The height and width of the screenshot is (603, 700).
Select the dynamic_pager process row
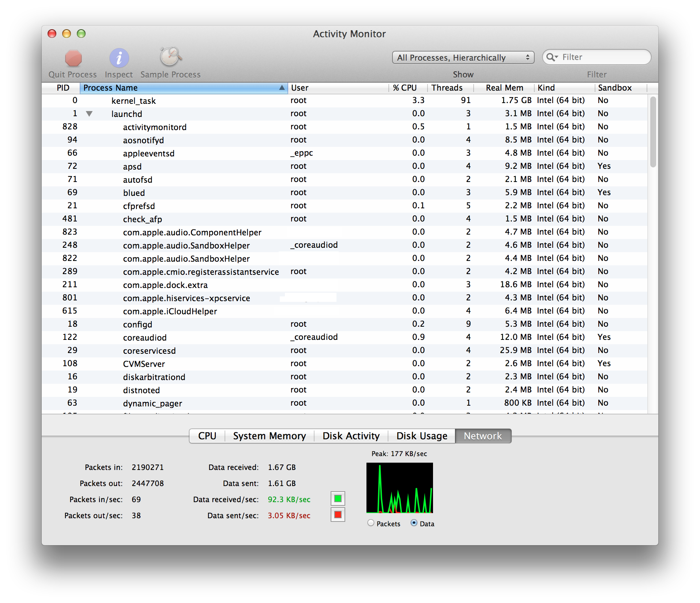345,403
